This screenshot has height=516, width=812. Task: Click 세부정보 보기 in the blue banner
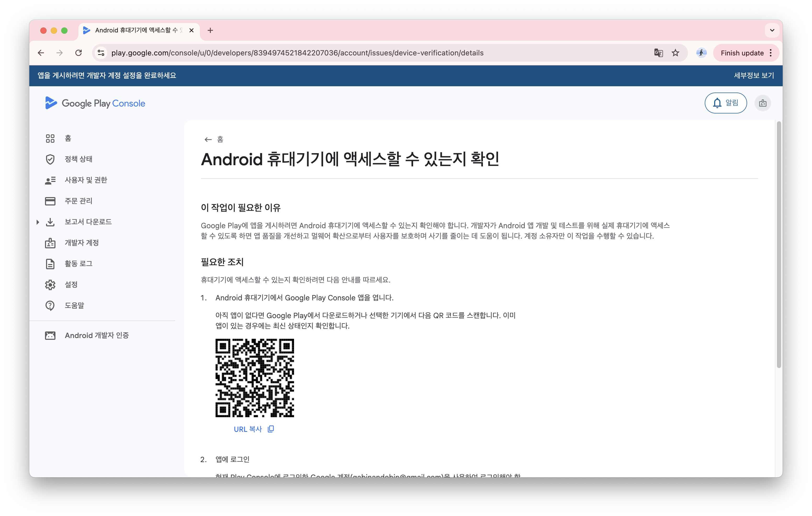[753, 76]
